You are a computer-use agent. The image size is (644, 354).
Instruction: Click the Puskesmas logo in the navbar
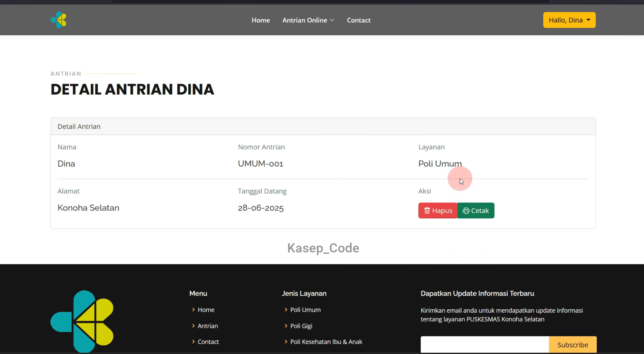coord(58,20)
